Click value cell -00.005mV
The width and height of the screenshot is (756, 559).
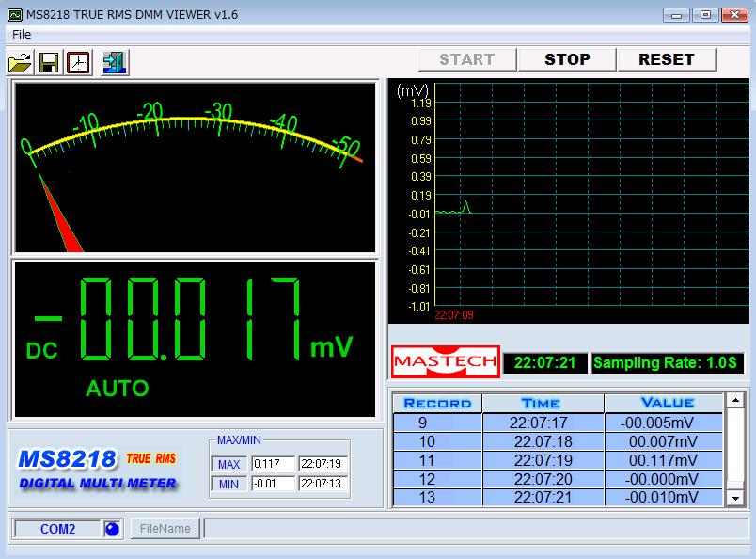pos(664,423)
